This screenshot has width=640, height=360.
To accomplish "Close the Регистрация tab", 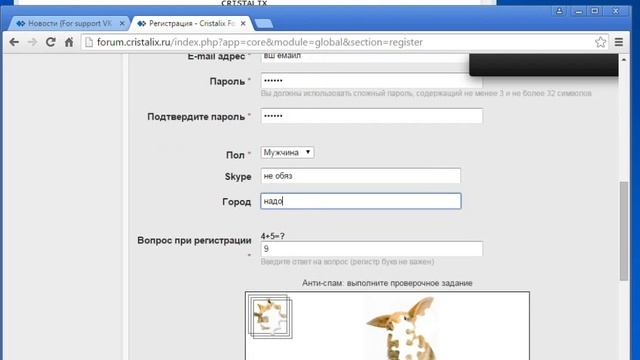I will 243,24.
